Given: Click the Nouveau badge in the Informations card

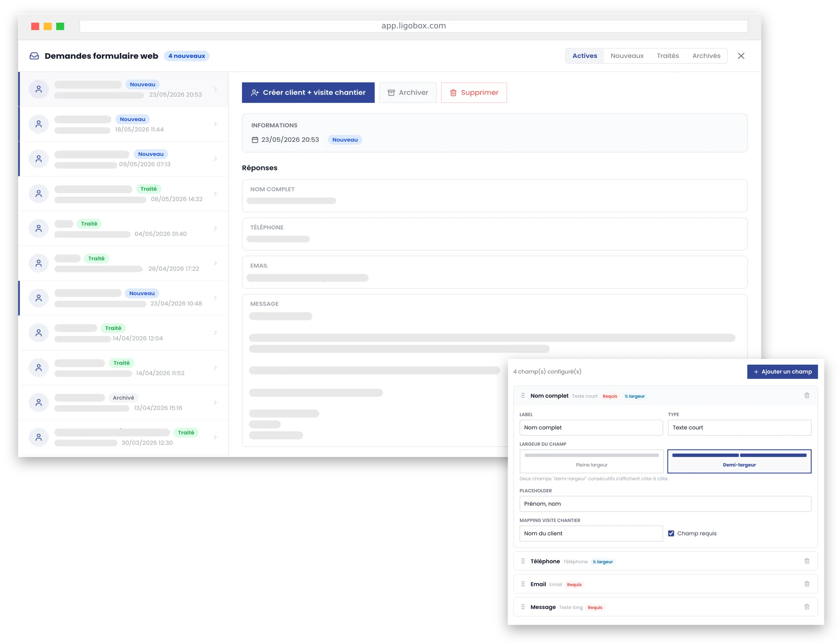Looking at the screenshot, I should 345,140.
